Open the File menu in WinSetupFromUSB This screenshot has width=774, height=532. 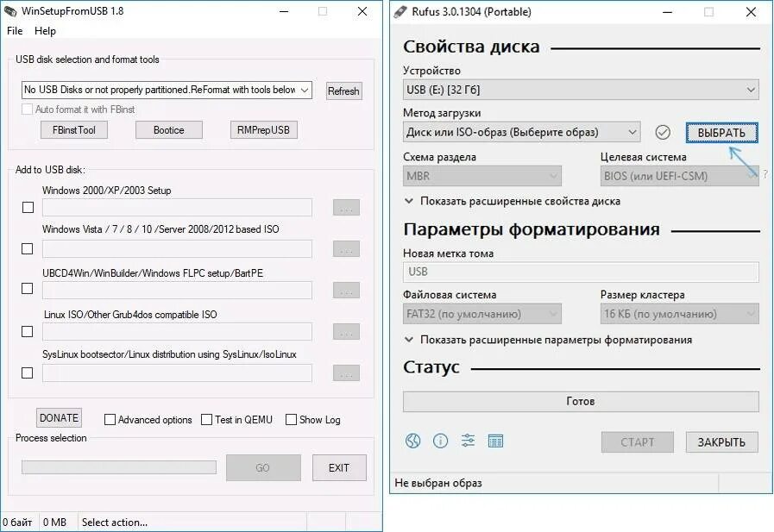coord(15,30)
